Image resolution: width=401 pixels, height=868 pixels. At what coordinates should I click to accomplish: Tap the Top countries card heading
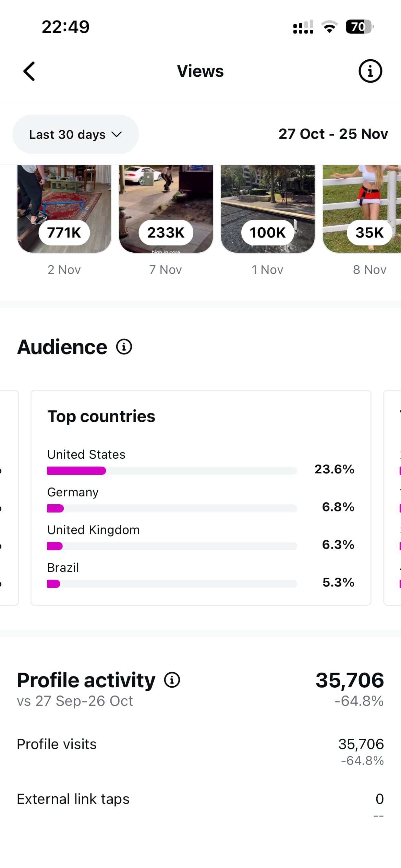click(x=101, y=416)
